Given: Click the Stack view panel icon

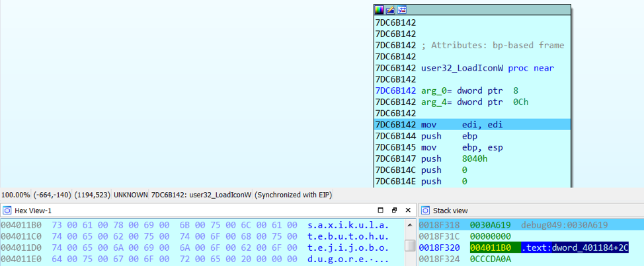Looking at the screenshot, I should pyautogui.click(x=426, y=211).
